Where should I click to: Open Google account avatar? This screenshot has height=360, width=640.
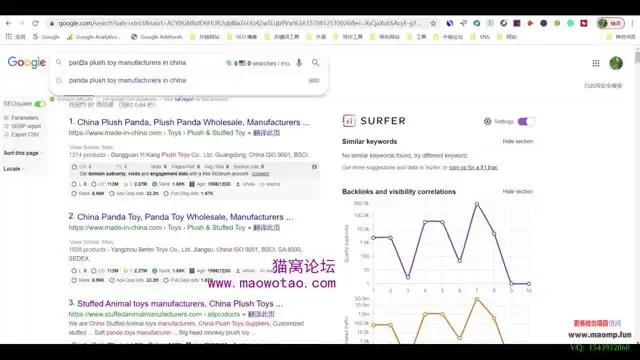616,63
